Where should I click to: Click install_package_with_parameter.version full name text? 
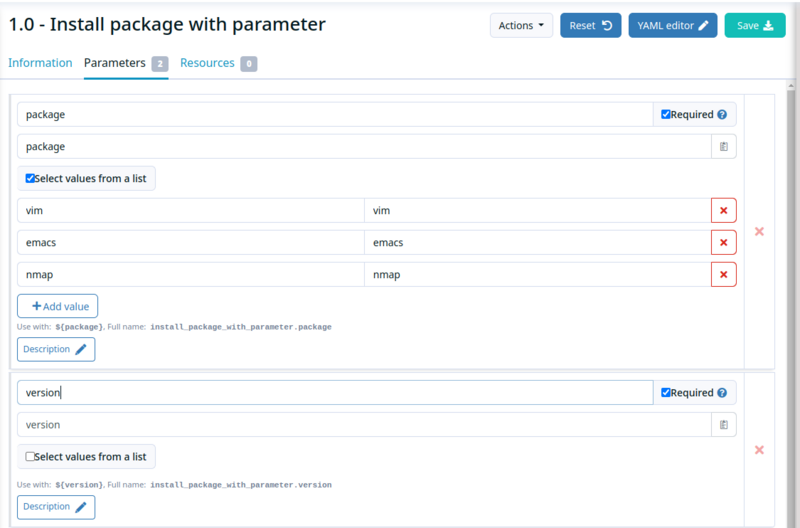(x=241, y=485)
